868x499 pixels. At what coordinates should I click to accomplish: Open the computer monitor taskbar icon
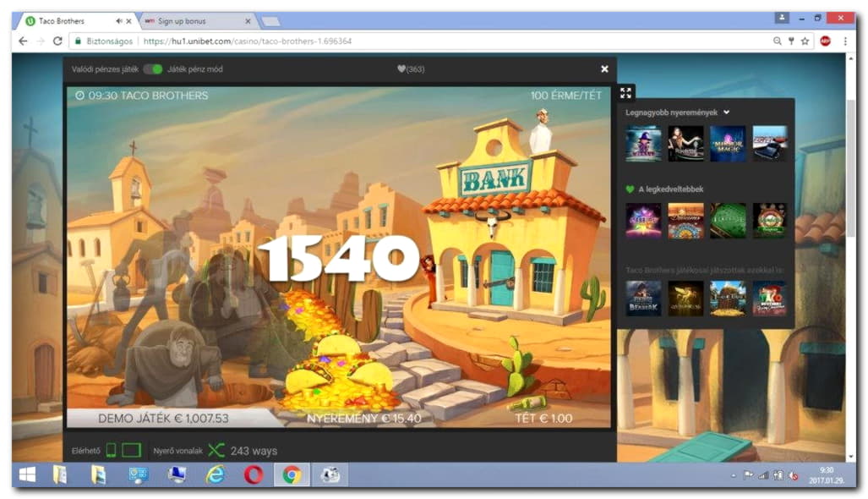coord(176,475)
